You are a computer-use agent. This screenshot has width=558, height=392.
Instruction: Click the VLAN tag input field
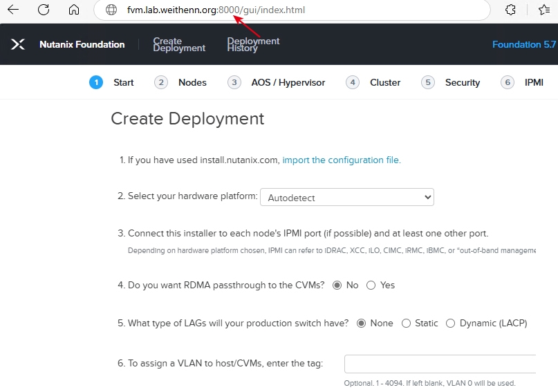pyautogui.click(x=440, y=364)
